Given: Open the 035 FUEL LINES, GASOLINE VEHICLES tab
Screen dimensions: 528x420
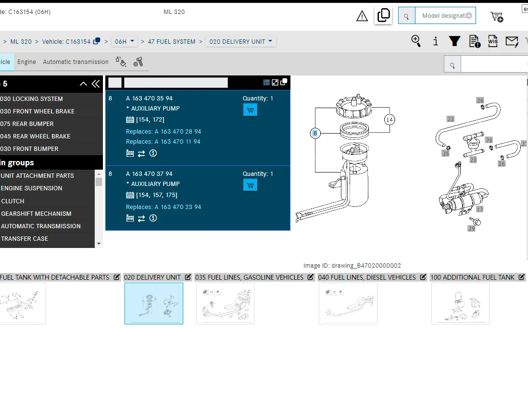Looking at the screenshot, I should click(x=249, y=277).
